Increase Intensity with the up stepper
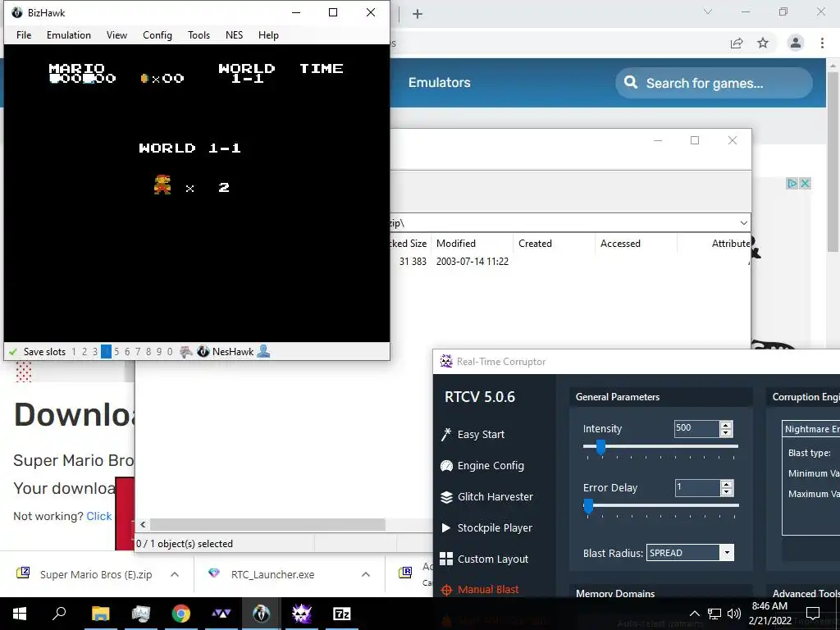The width and height of the screenshot is (840, 630). pyautogui.click(x=726, y=425)
